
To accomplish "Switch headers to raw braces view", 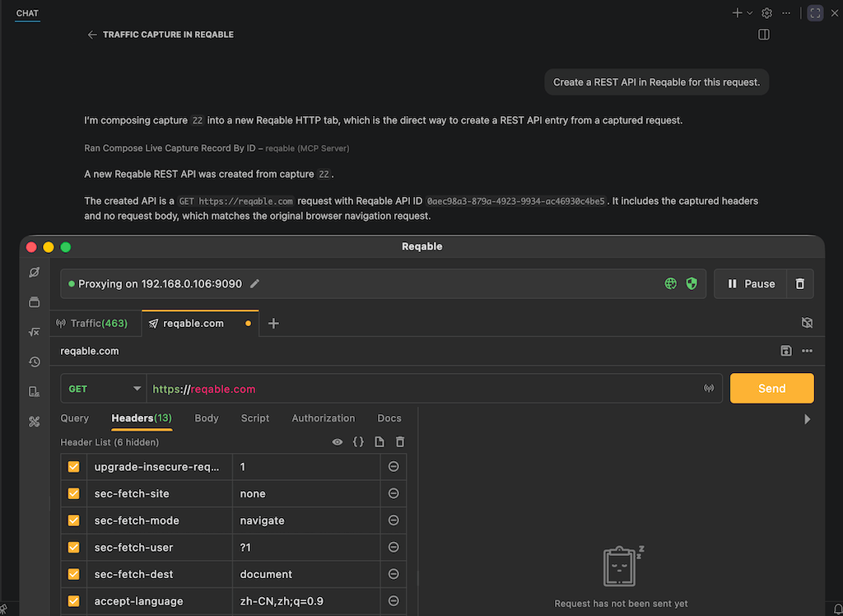I will [358, 442].
